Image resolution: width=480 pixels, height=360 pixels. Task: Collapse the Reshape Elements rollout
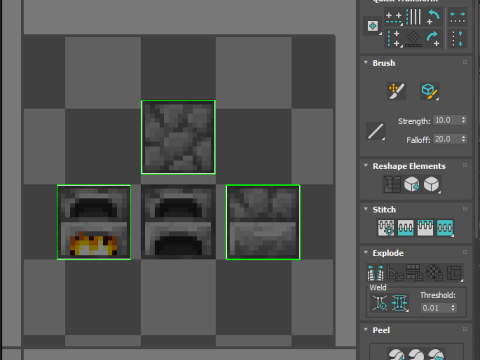pos(366,166)
